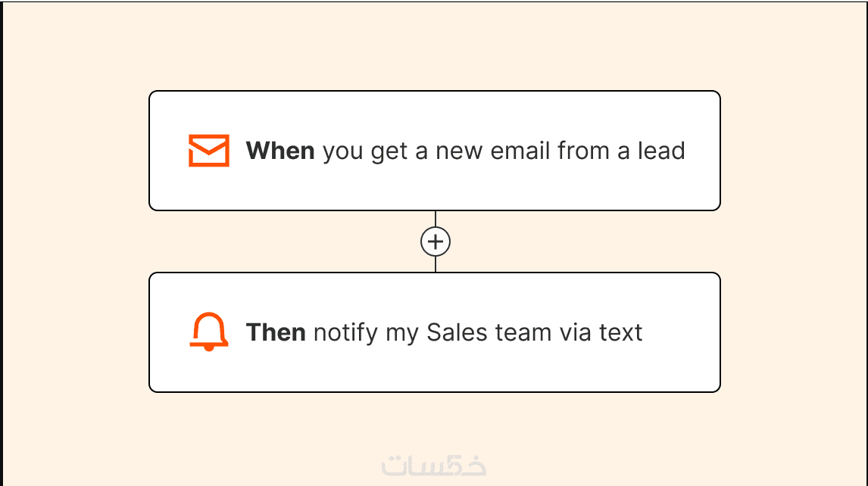Select the bold "Then" action label
The width and height of the screenshot is (868, 486).
(x=276, y=332)
